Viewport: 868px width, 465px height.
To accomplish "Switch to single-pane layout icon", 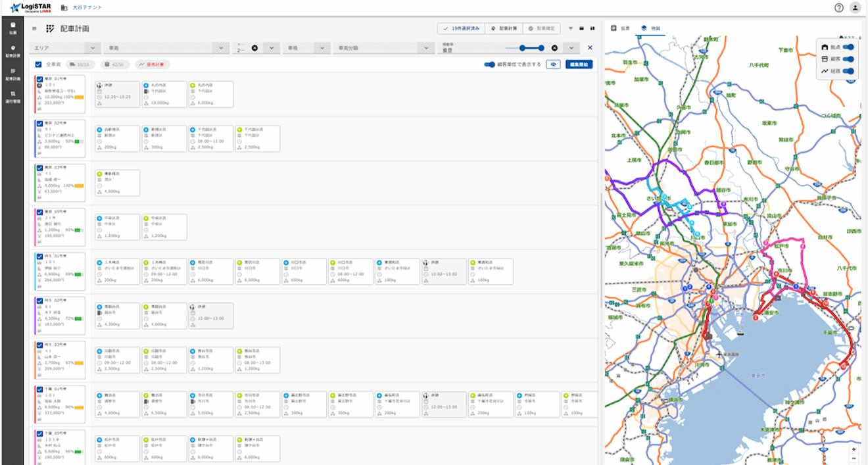I will coord(581,29).
